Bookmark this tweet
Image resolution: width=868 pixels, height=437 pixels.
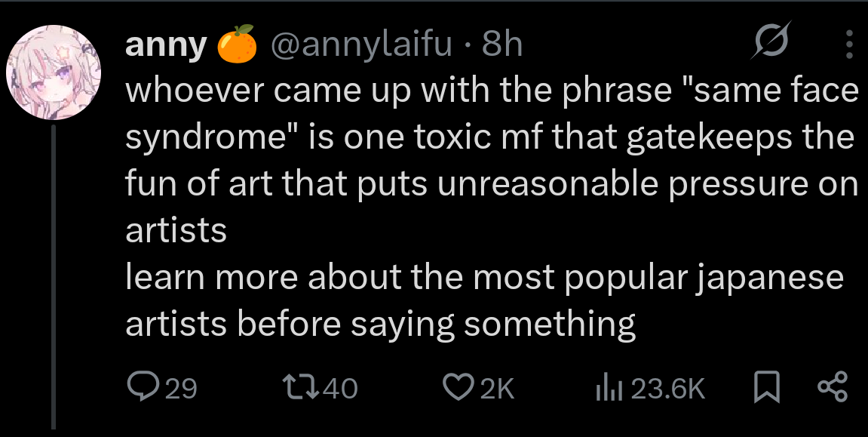tap(767, 388)
